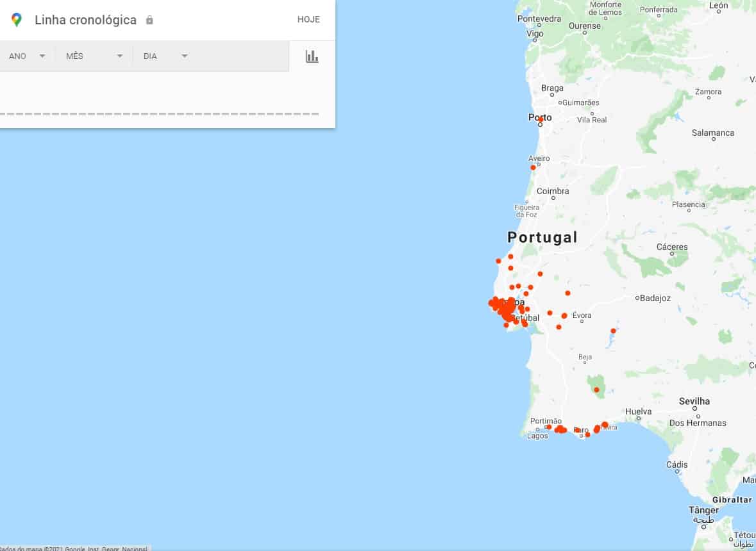Select red dot in green area below Beja
The image size is (756, 551).
pyautogui.click(x=596, y=390)
